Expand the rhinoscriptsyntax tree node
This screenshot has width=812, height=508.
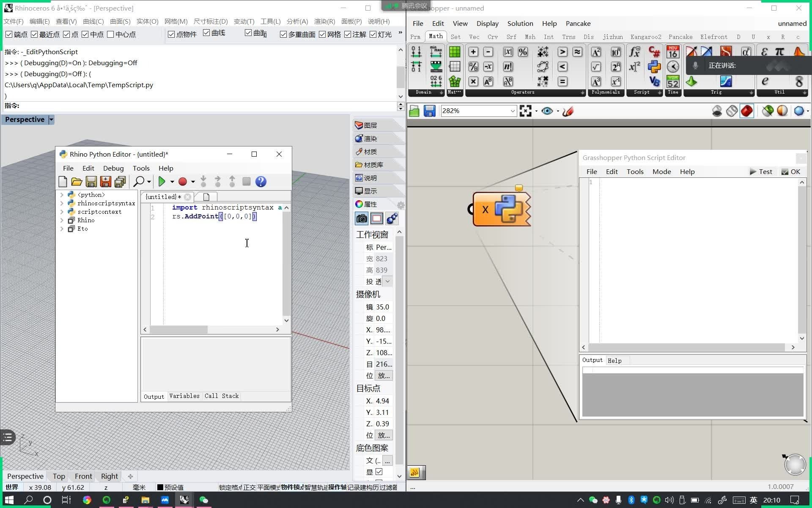[62, 203]
